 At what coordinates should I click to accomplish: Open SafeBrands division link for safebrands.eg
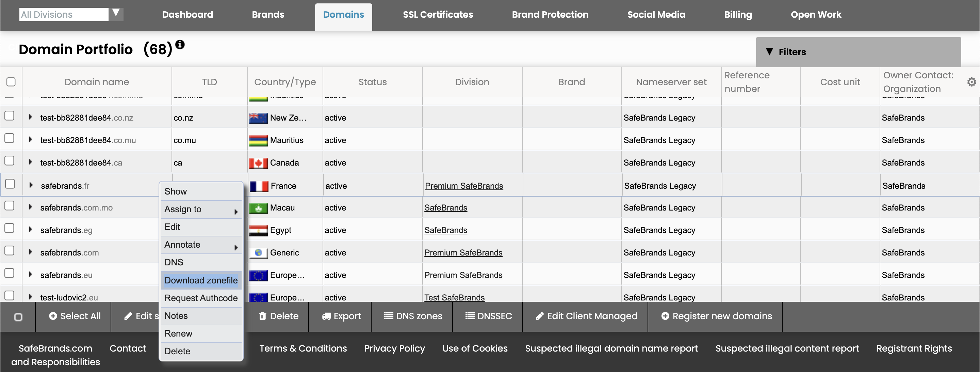coord(445,230)
